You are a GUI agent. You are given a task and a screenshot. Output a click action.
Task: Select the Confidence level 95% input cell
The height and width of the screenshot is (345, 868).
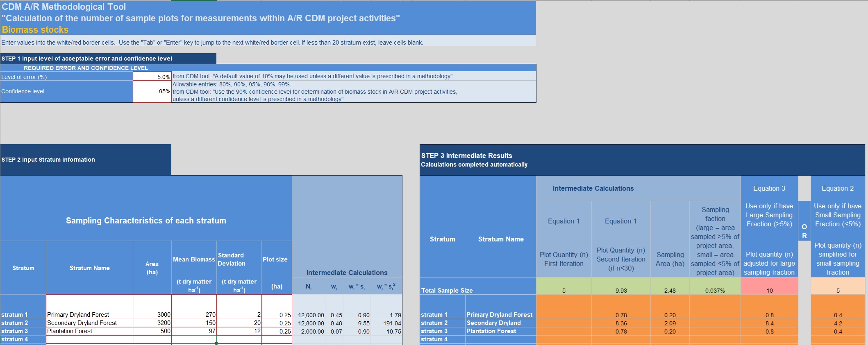click(152, 91)
